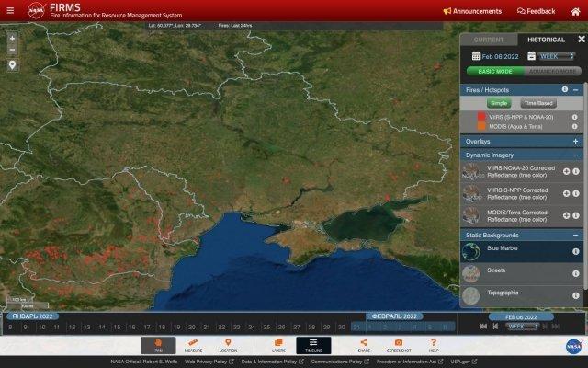Open the Announcements menu
588x368 pixels.
click(x=472, y=11)
